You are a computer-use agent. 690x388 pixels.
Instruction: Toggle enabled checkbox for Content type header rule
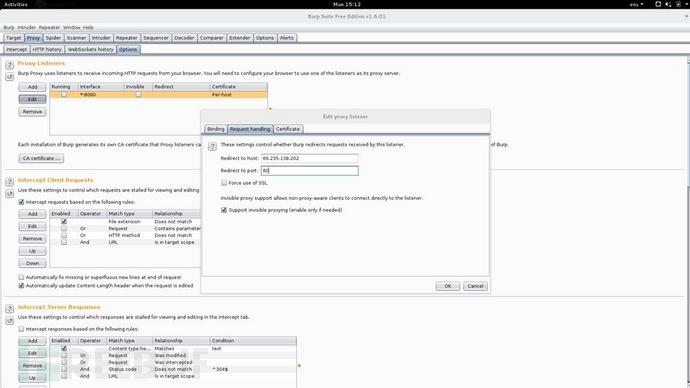(x=64, y=348)
